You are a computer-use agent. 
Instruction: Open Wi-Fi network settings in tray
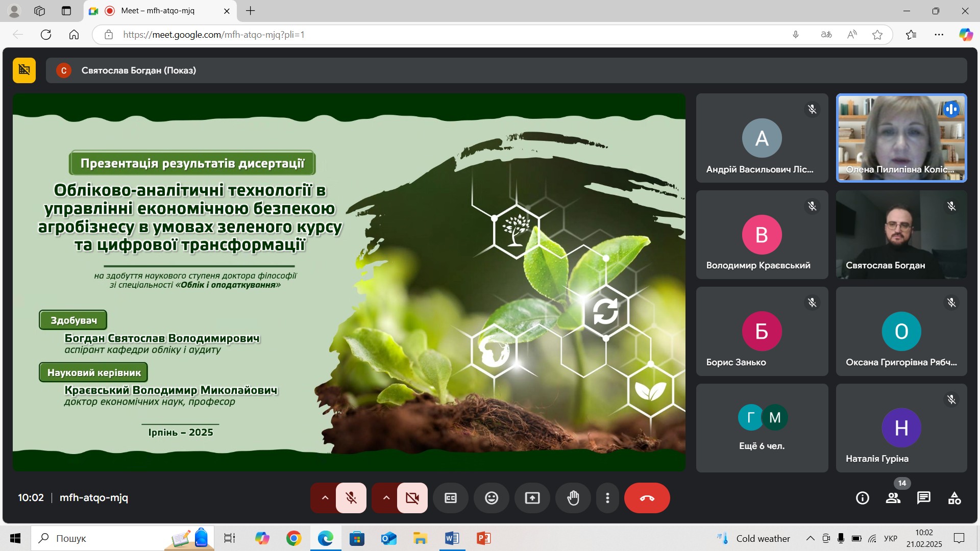coord(872,538)
